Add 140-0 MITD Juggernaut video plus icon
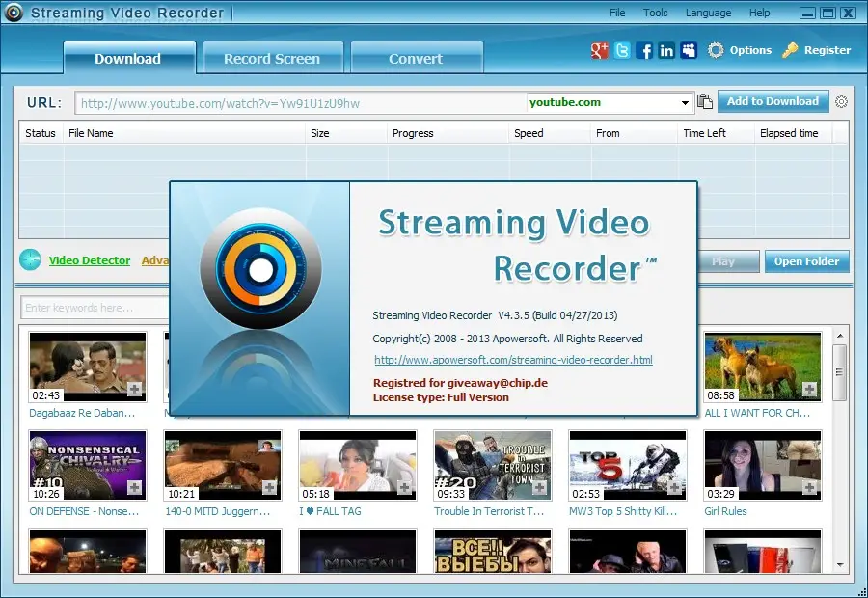Screen dimensions: 868x598 pyautogui.click(x=270, y=487)
